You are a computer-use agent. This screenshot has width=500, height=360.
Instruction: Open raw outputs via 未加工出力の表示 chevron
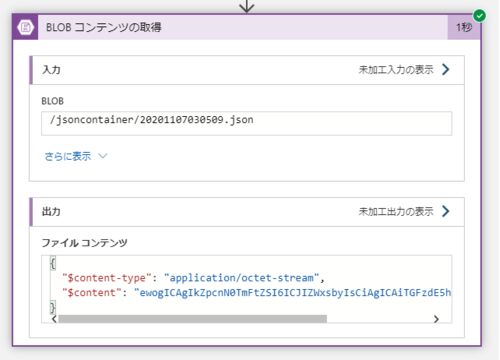click(446, 211)
